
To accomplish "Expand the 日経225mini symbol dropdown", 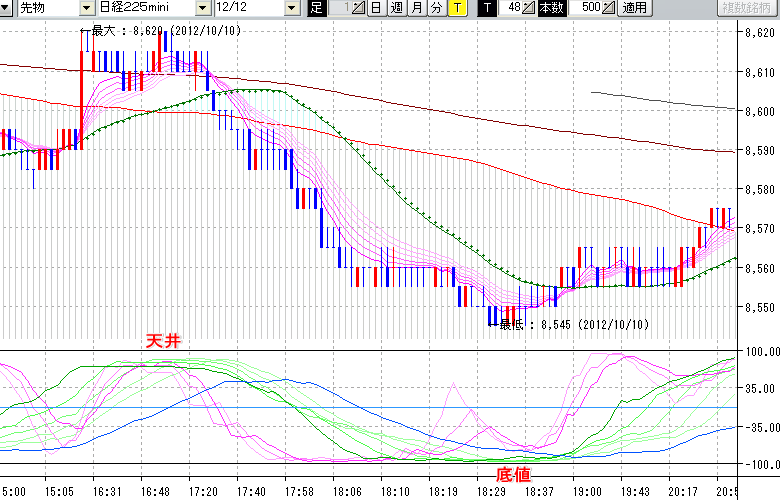I will tap(203, 8).
